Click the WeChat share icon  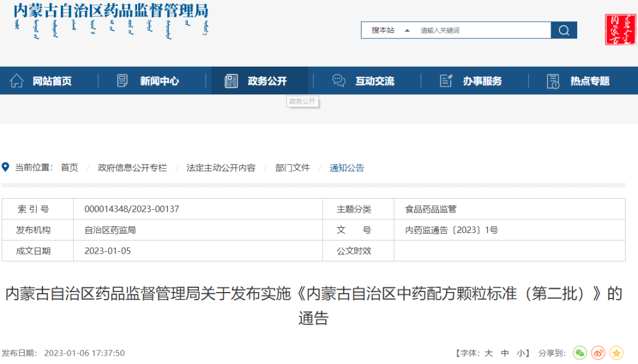point(580,353)
